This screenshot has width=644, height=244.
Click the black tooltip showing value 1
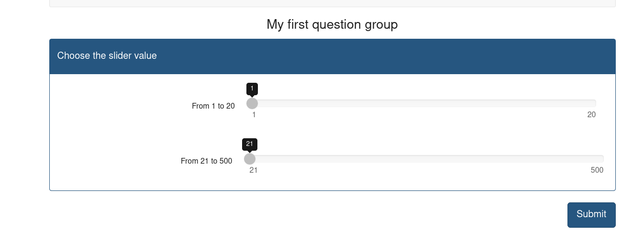[252, 89]
